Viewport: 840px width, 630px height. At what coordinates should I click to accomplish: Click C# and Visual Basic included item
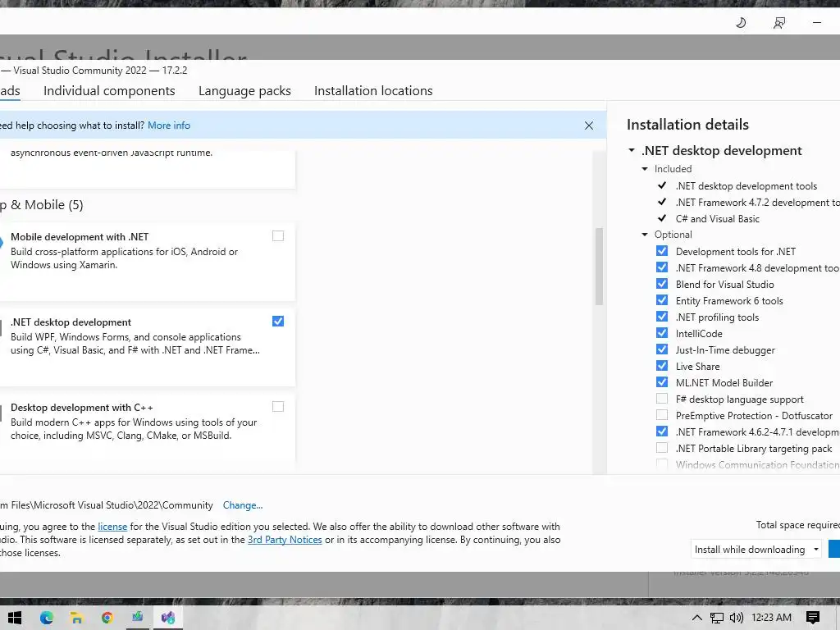(717, 218)
